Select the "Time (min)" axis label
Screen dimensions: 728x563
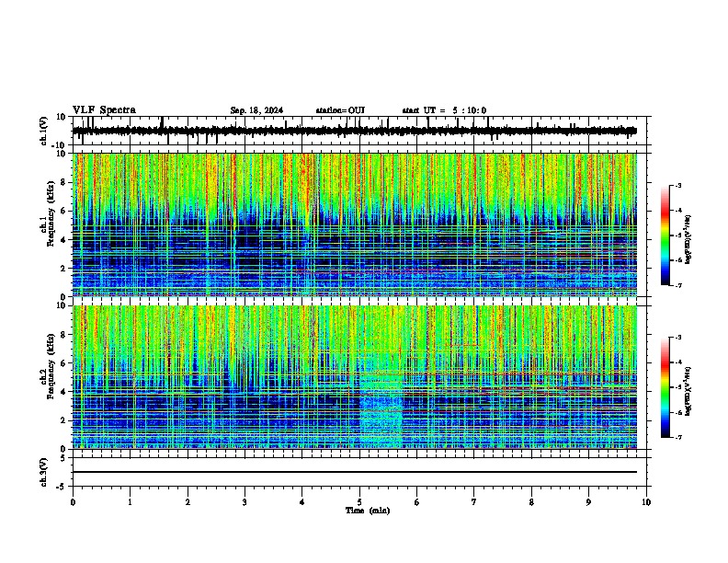[x=368, y=511]
